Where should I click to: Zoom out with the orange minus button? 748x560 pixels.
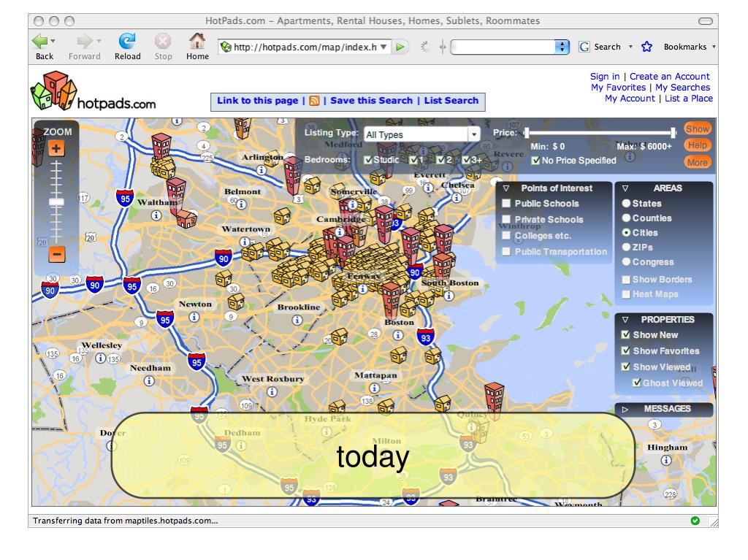(x=56, y=255)
